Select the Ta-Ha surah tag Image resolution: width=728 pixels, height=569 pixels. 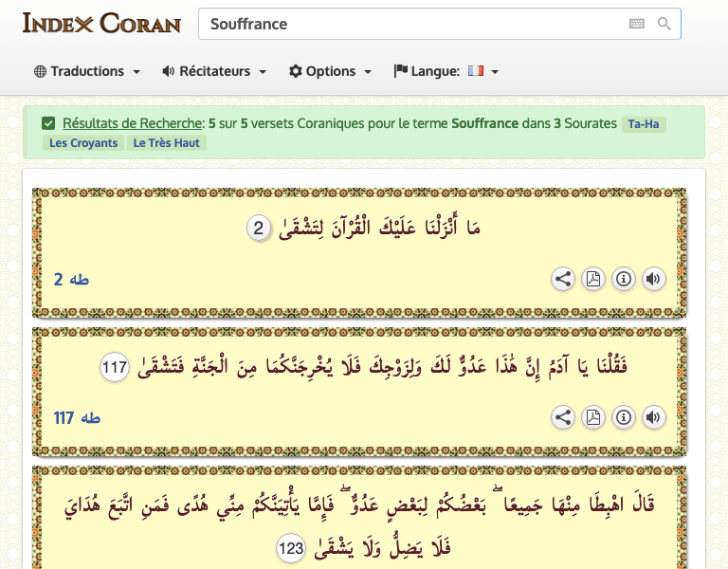click(x=644, y=124)
